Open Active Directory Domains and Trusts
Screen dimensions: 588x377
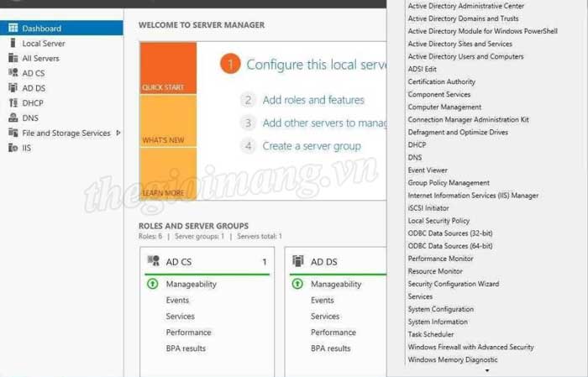tap(463, 18)
